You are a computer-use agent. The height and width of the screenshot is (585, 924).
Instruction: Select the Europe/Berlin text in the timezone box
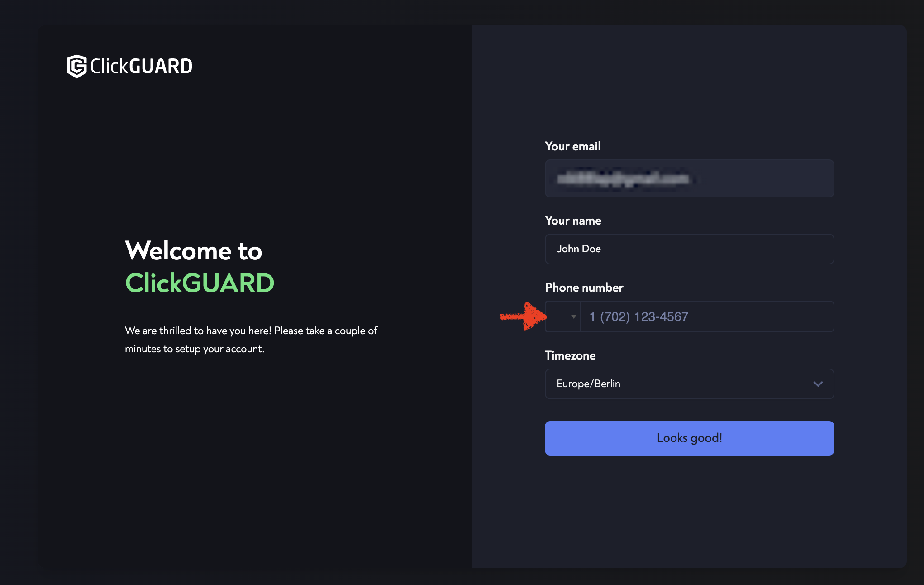point(588,384)
